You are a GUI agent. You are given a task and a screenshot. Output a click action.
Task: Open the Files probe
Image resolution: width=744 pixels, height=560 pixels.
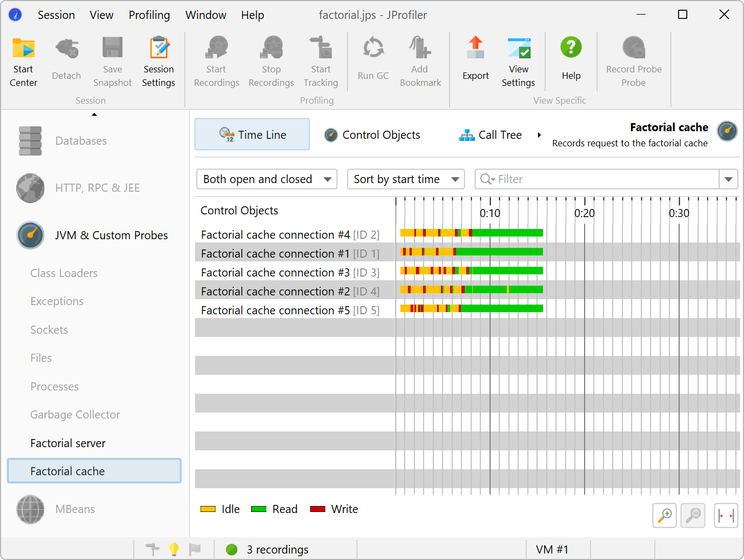pyautogui.click(x=41, y=358)
